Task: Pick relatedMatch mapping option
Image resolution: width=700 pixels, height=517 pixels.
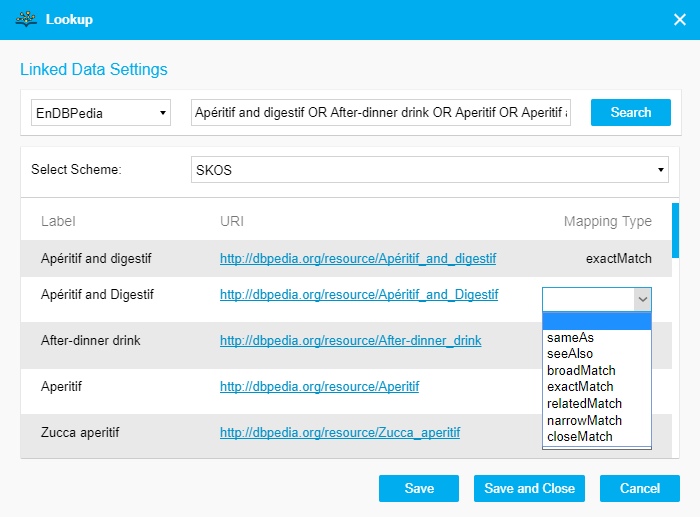Action: click(582, 403)
